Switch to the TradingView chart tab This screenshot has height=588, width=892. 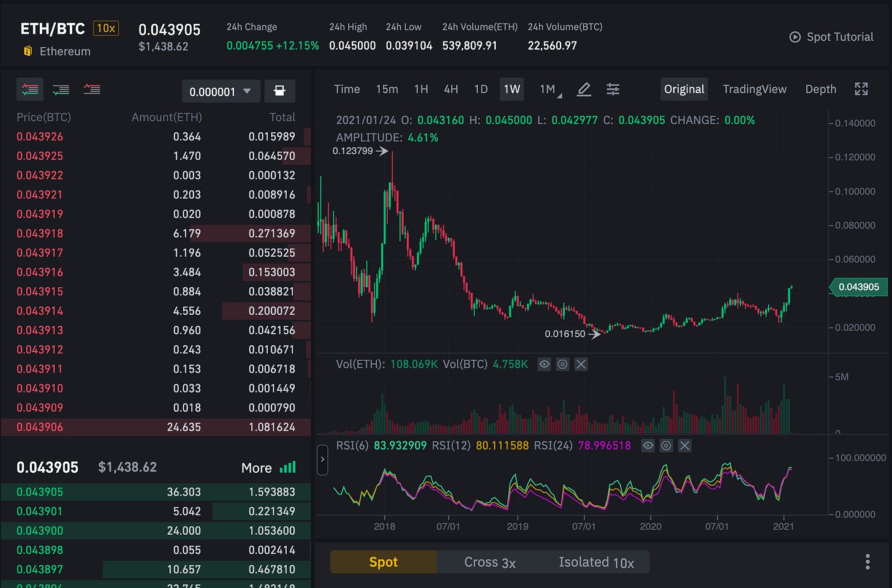[754, 89]
